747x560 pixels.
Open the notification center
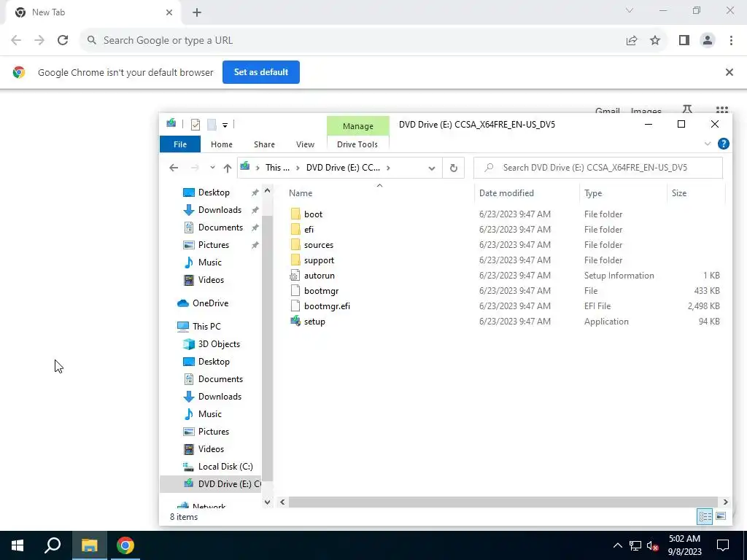[x=723, y=545]
